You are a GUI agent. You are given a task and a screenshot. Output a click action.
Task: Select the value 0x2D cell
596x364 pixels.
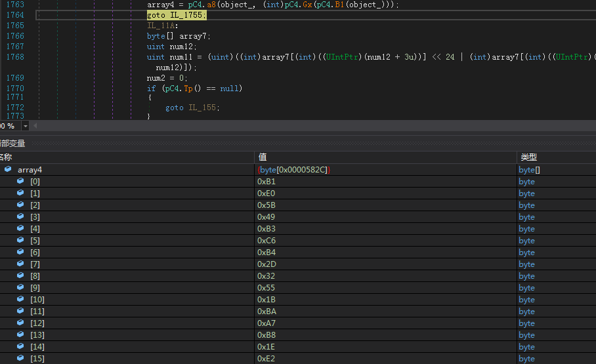(385, 264)
